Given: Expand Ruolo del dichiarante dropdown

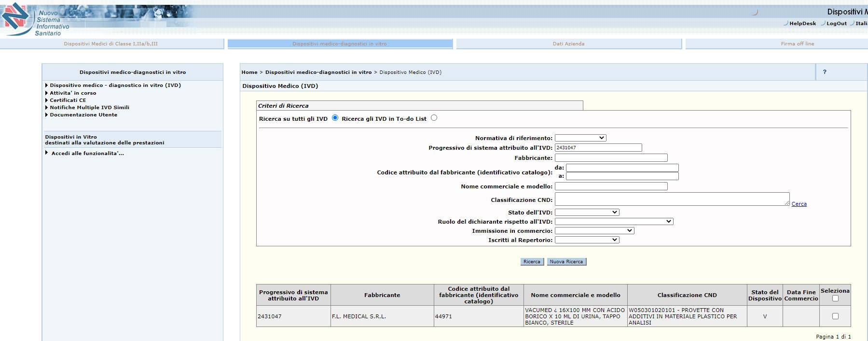Looking at the screenshot, I should [614, 222].
